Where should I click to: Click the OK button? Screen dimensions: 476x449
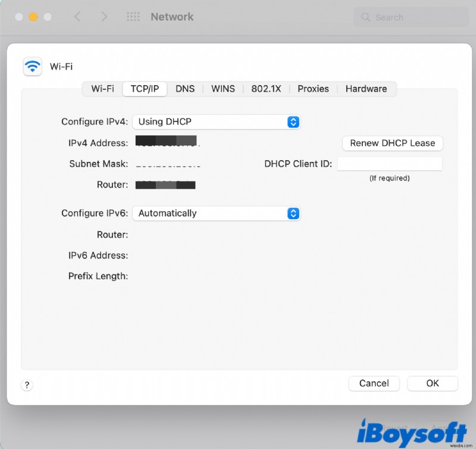tap(433, 383)
